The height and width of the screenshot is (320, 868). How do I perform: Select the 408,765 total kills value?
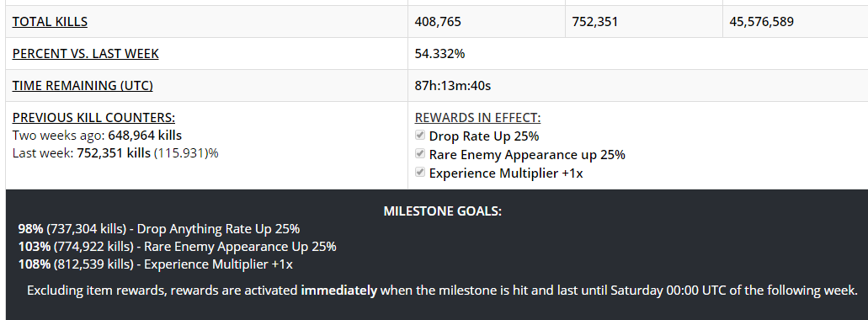pos(438,22)
